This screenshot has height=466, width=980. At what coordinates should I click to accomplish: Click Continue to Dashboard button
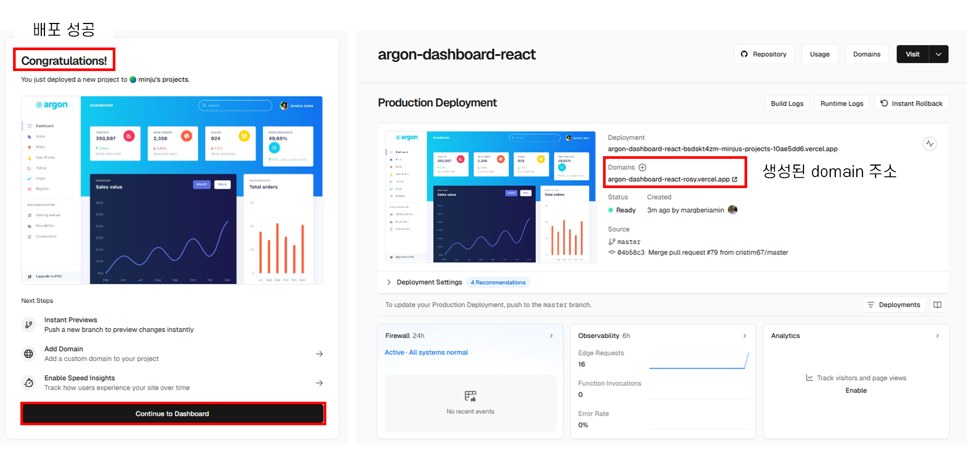pyautogui.click(x=173, y=414)
